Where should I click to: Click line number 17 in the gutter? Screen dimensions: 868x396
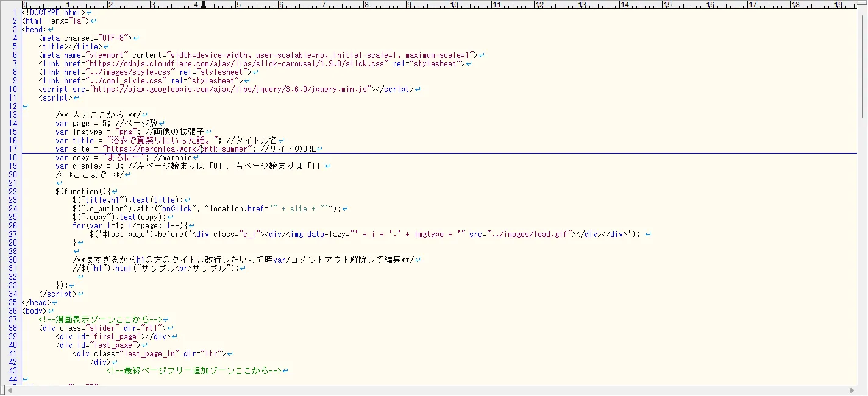click(x=13, y=149)
